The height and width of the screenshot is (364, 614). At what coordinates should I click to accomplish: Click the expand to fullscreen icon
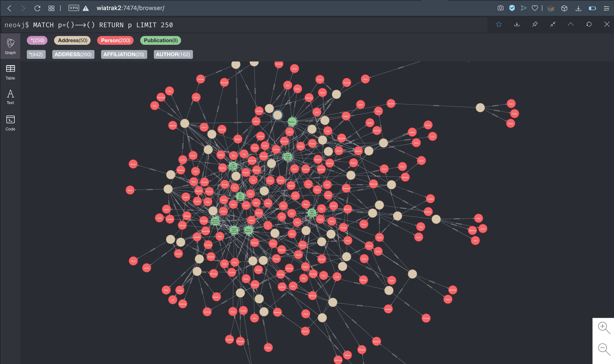[x=553, y=24]
